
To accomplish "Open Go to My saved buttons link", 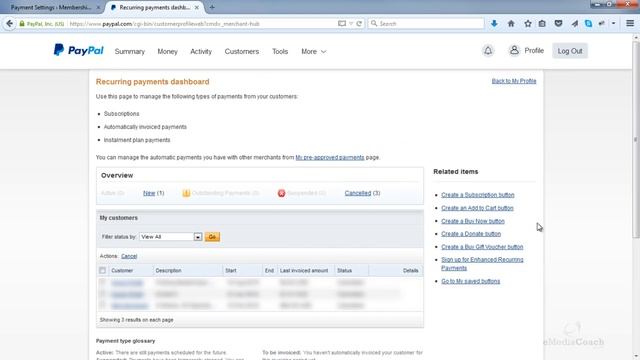I will 471,281.
